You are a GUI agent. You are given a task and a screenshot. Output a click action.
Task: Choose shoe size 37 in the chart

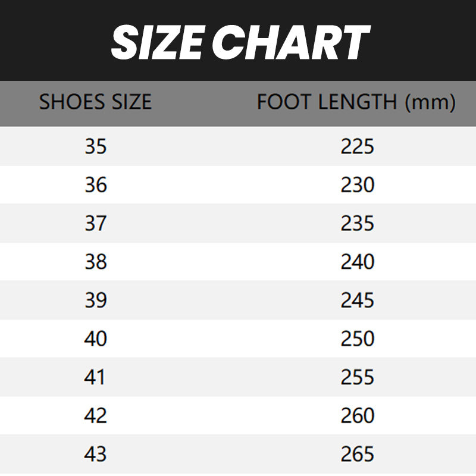coord(95,224)
